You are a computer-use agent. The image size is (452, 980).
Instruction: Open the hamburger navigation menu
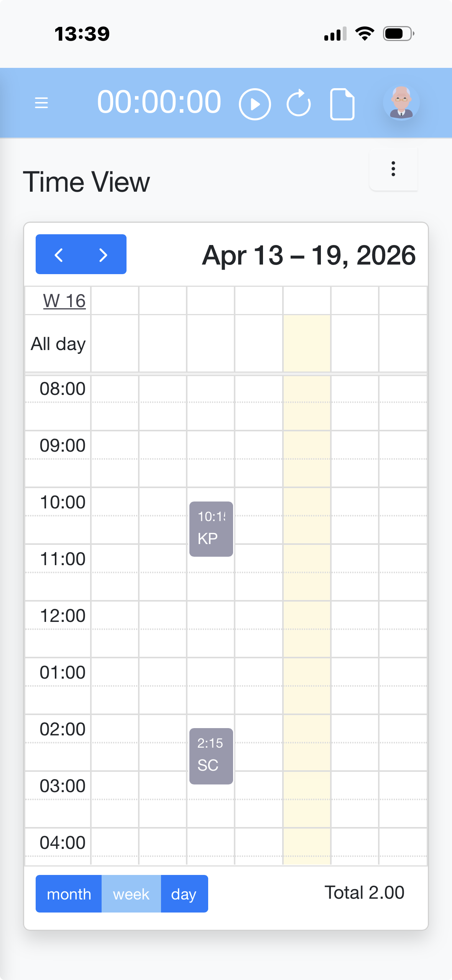click(41, 103)
